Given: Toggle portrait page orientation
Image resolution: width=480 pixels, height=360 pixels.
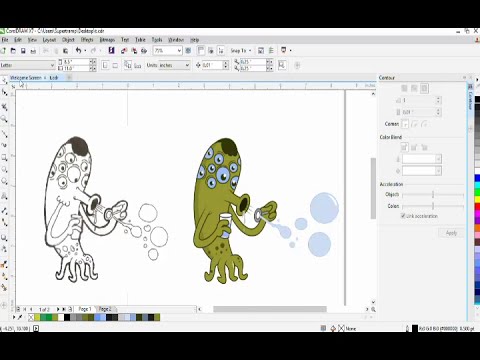Looking at the screenshot, I should pos(105,65).
